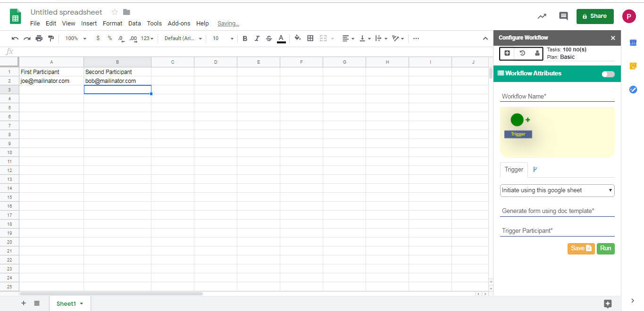Open the fill color picker
The image size is (644, 311).
[298, 38]
